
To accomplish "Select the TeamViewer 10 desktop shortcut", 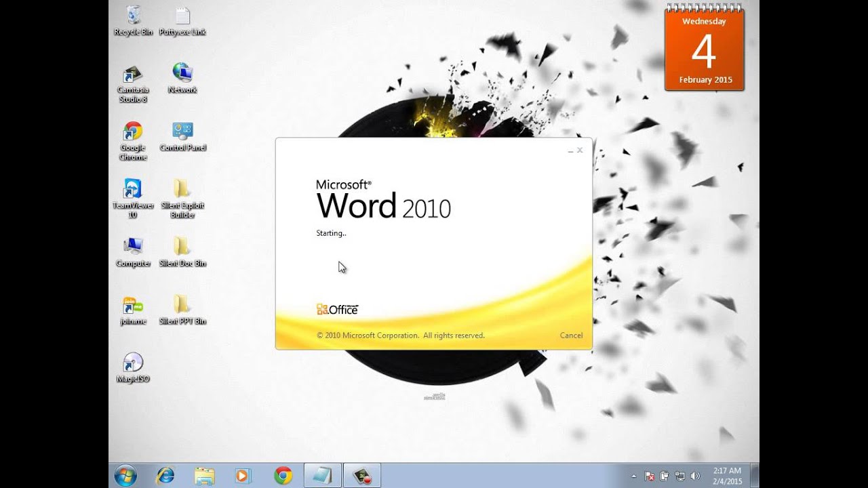I will (133, 199).
